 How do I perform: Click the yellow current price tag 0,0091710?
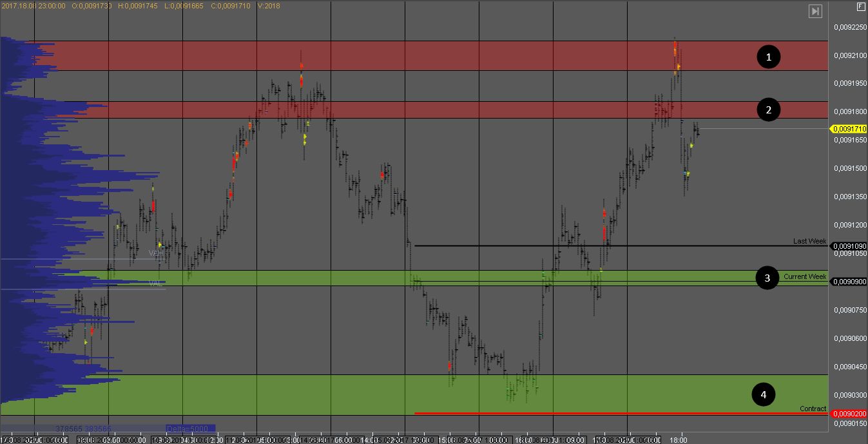pos(849,129)
